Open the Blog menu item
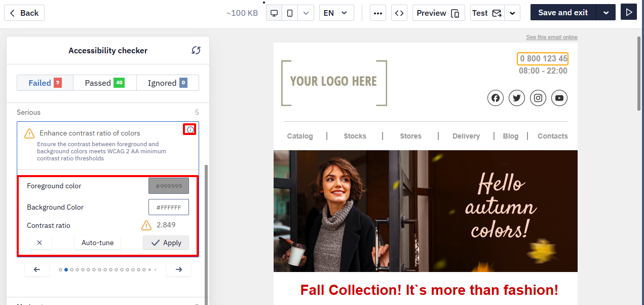644x305 pixels. coord(511,136)
